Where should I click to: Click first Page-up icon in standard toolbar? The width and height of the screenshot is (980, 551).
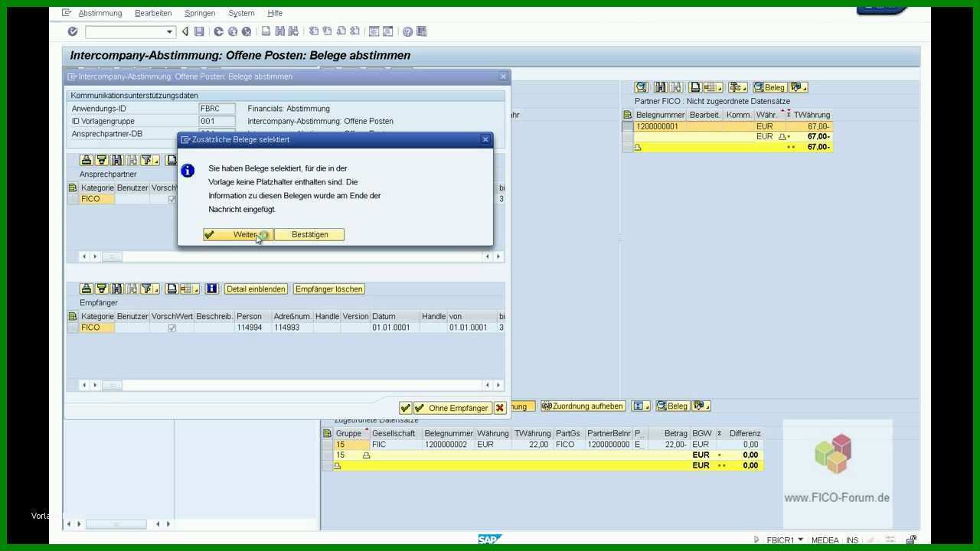(314, 31)
